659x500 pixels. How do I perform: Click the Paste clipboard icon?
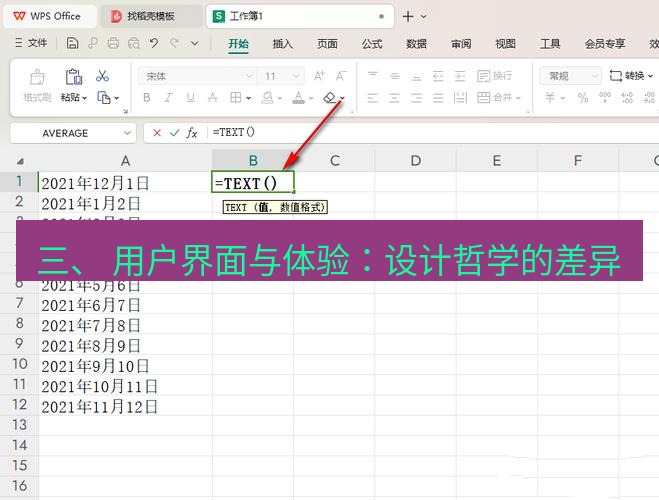pos(74,77)
